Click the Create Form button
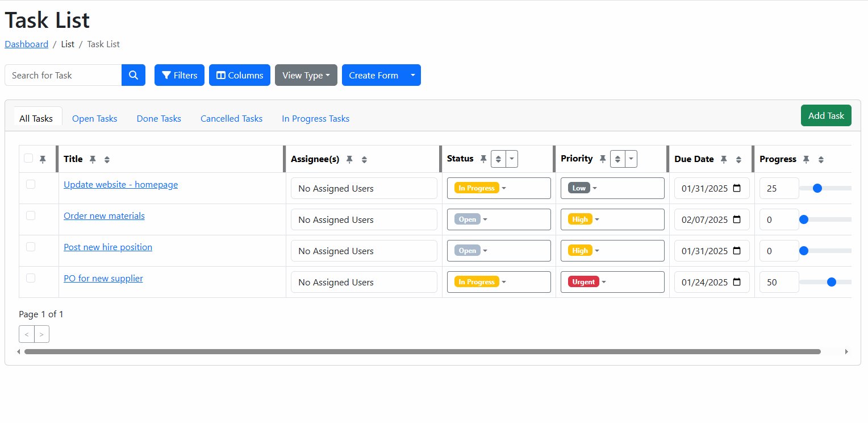Viewport: 868px width, 423px height. coord(373,75)
